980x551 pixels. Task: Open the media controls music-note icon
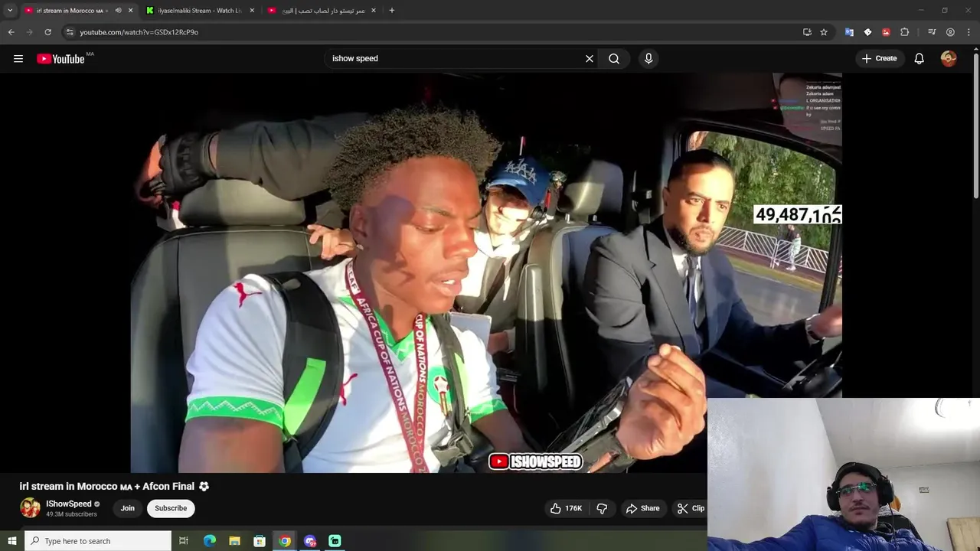(x=932, y=32)
